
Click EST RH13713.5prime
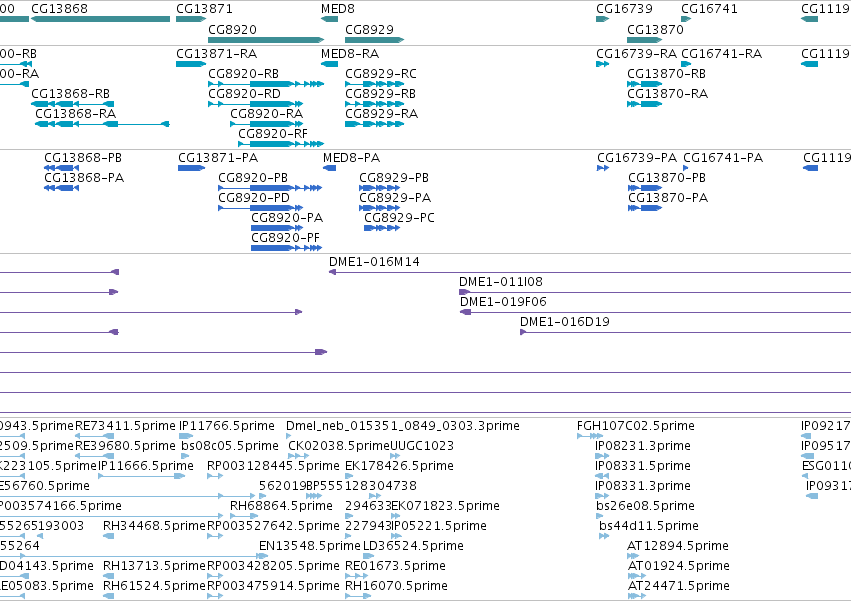(x=109, y=576)
